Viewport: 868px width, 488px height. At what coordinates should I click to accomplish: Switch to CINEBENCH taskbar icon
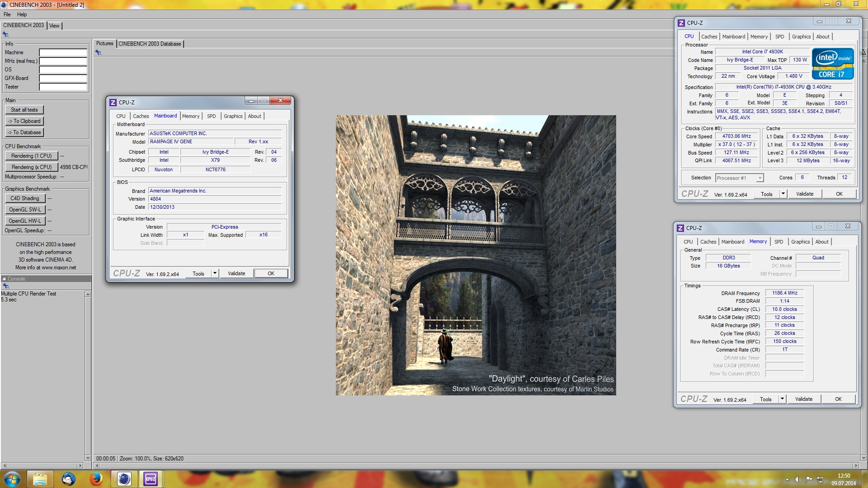(124, 479)
